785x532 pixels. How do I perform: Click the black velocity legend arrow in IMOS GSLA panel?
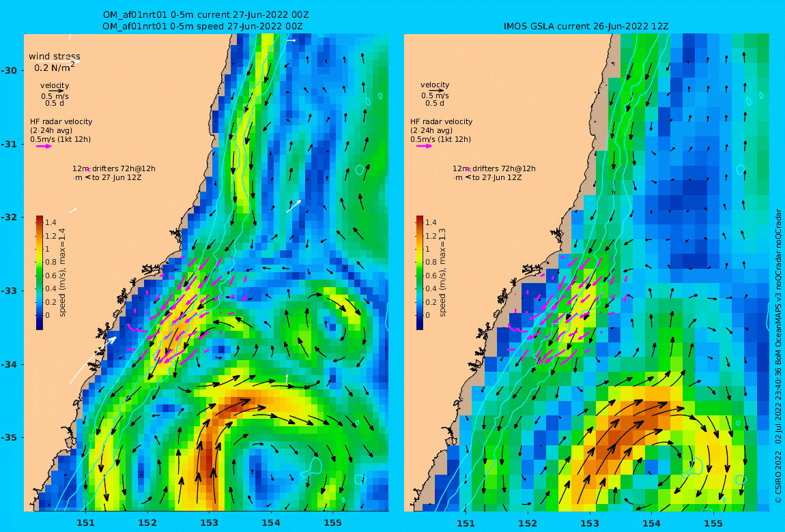click(x=436, y=91)
